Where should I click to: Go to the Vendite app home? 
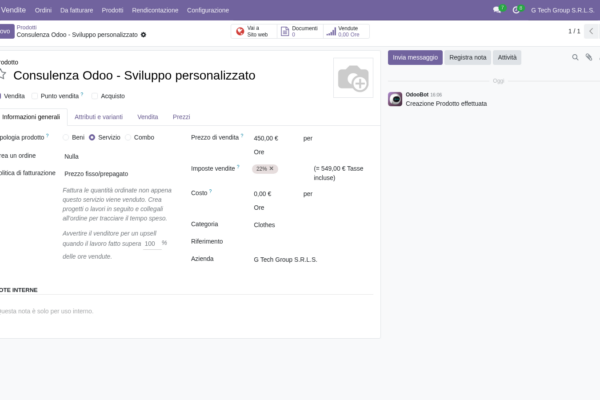coord(13,10)
